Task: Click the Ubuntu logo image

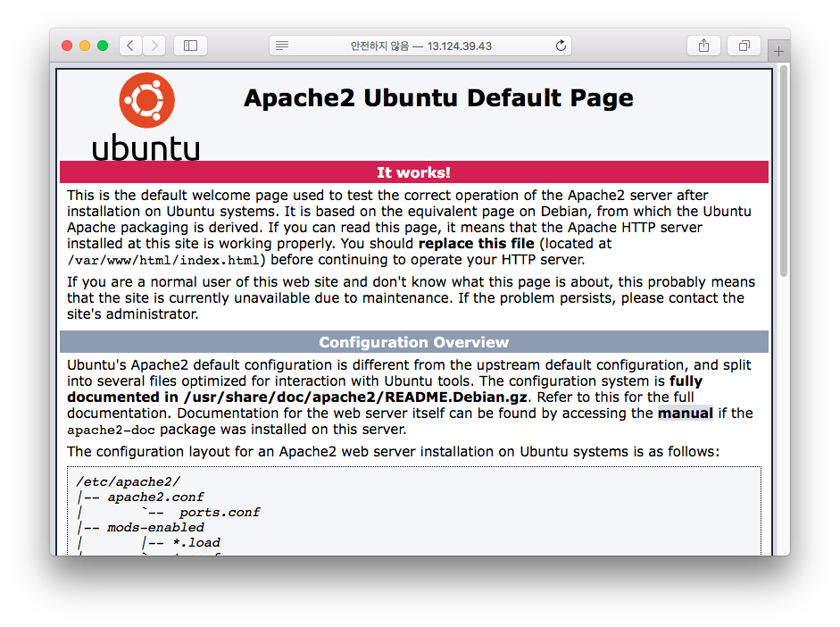Action: (146, 117)
